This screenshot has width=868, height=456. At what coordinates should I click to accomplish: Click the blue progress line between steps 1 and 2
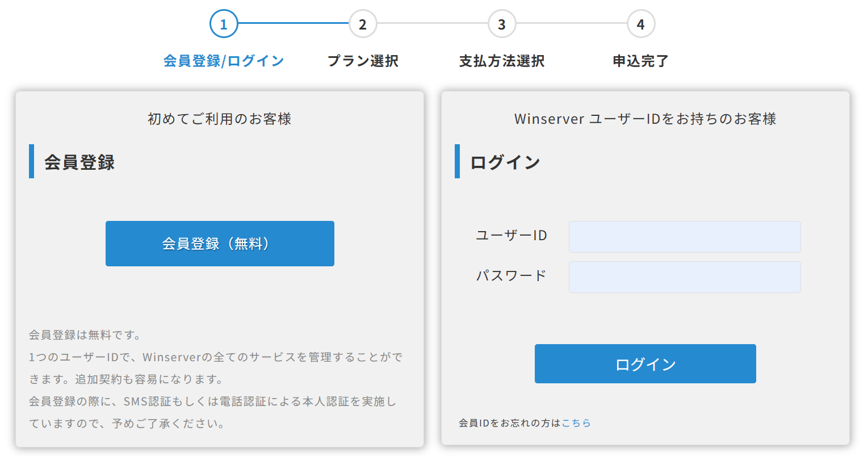293,23
